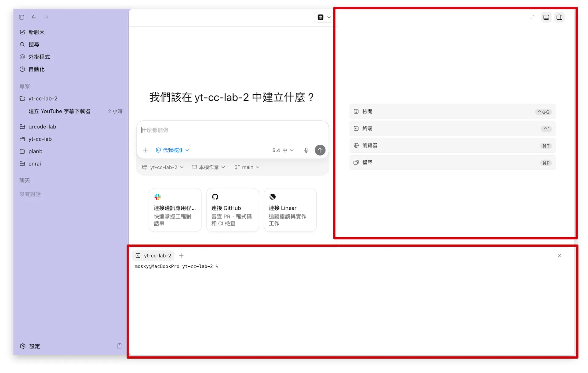Open settings (設定)
This screenshot has width=588, height=373.
tap(30, 346)
